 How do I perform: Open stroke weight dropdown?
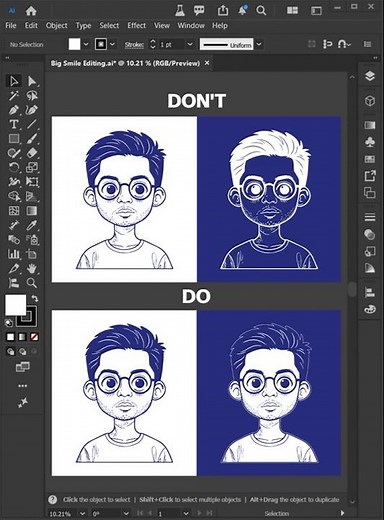pos(190,44)
